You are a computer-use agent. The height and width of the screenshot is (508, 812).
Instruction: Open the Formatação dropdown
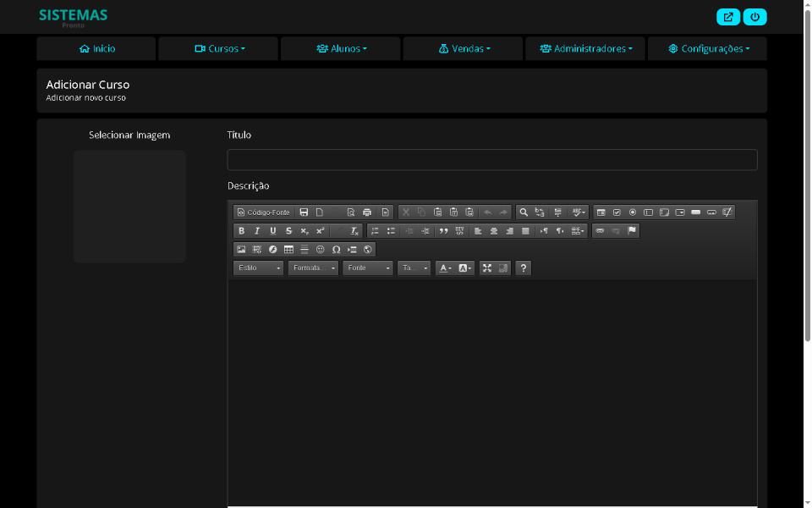pos(313,268)
